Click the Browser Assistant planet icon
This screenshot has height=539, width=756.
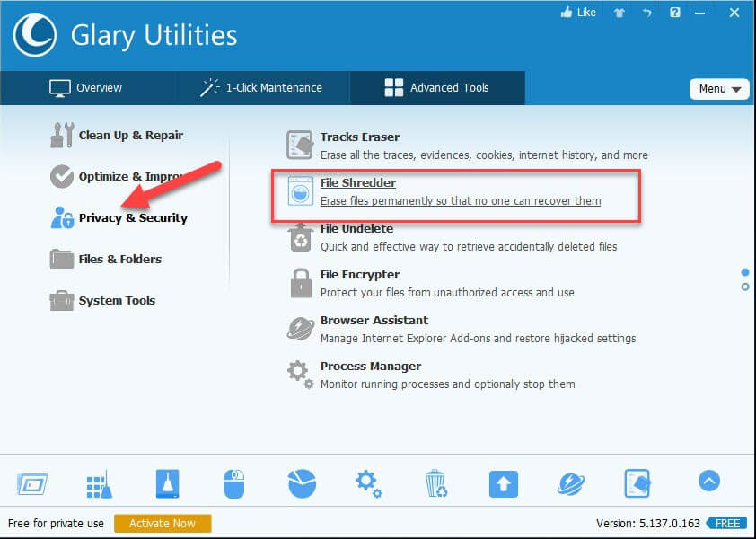pyautogui.click(x=301, y=328)
